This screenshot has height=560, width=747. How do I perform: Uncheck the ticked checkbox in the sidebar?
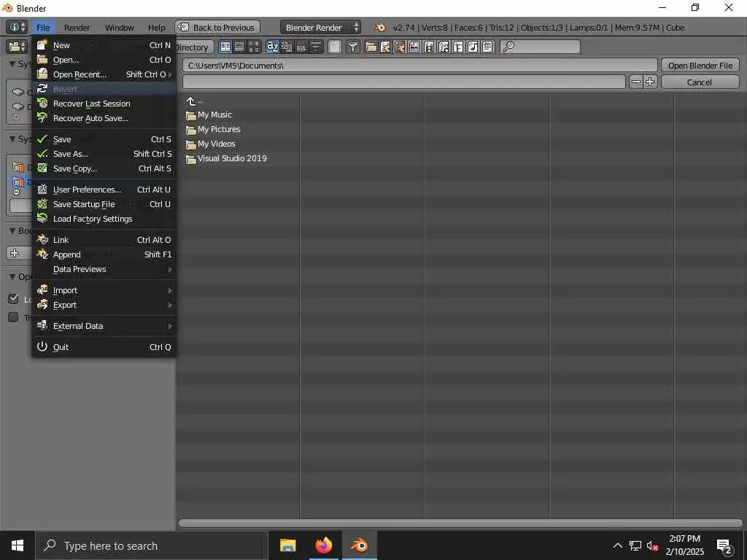(x=13, y=299)
